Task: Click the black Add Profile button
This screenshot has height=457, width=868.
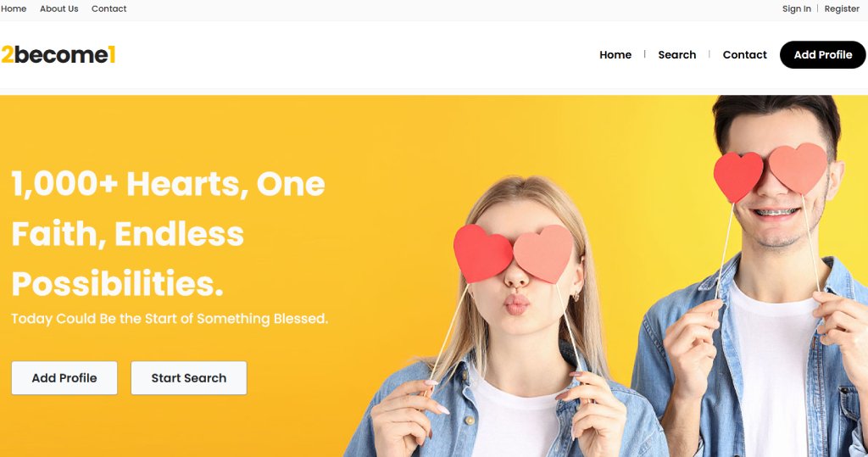Action: point(822,55)
